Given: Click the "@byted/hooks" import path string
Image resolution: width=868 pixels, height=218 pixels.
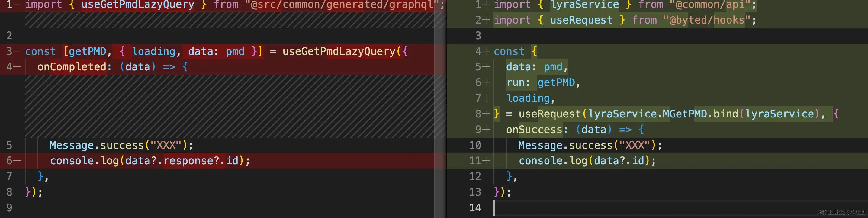Looking at the screenshot, I should point(707,20).
